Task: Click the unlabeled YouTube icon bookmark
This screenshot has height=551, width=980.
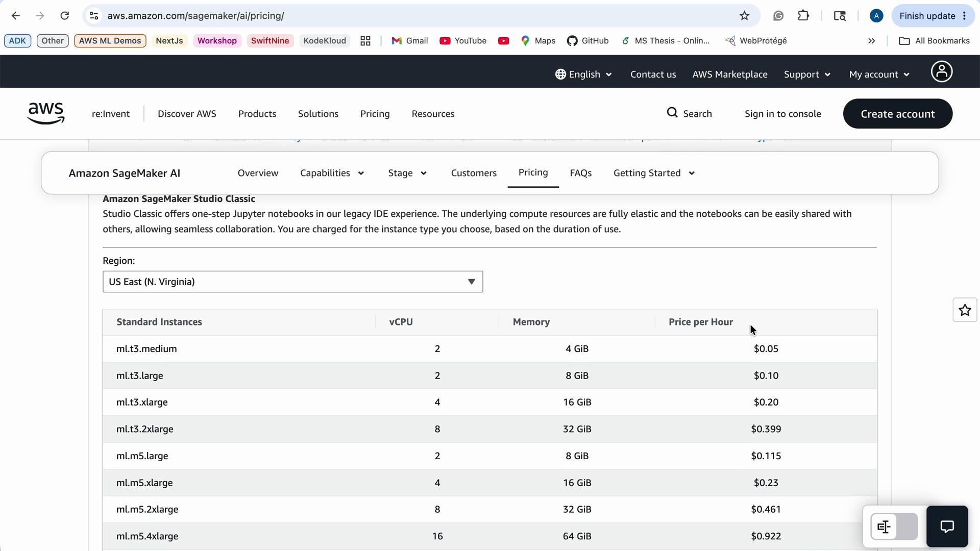Action: point(503,41)
